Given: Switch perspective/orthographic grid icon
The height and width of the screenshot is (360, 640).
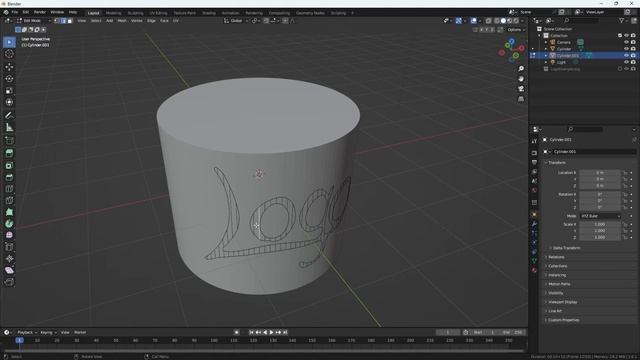Looking at the screenshot, I should (x=521, y=99).
